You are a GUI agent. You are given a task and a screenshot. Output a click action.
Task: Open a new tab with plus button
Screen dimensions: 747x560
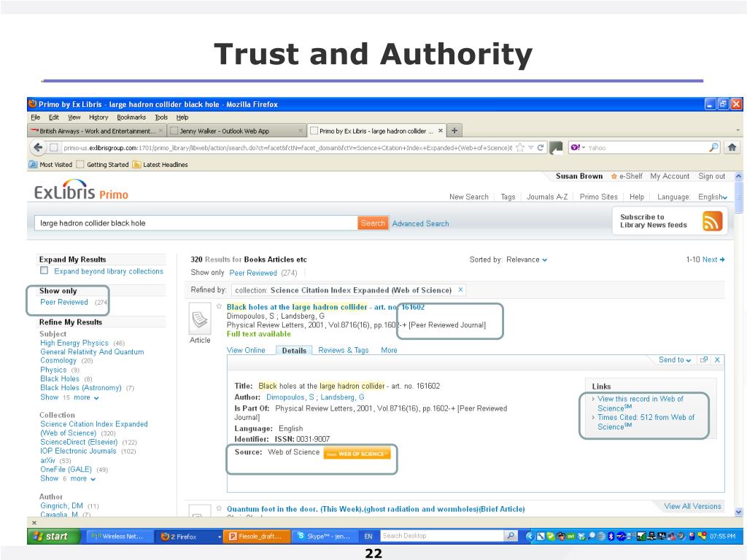coord(454,131)
